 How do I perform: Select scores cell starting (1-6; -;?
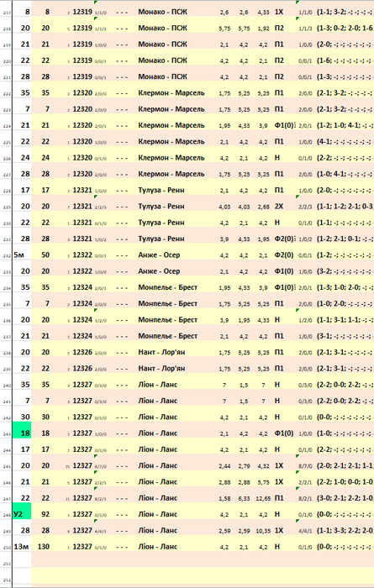(345, 60)
